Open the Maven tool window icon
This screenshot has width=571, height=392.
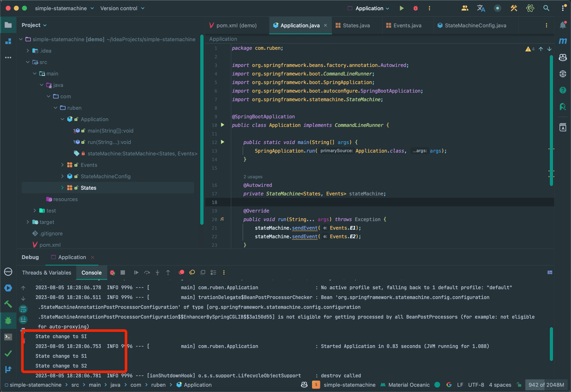click(563, 41)
